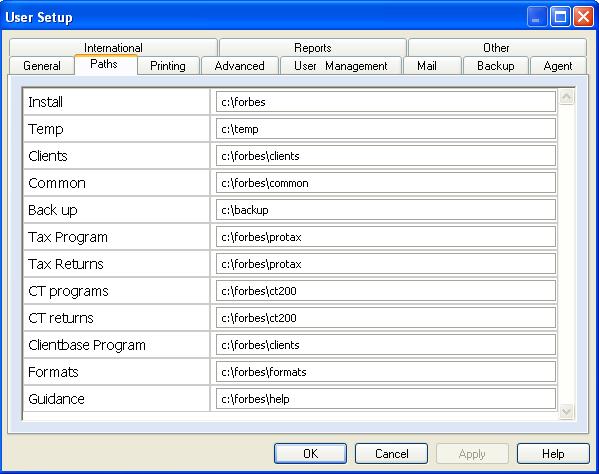Open the Agent tab

click(x=558, y=66)
